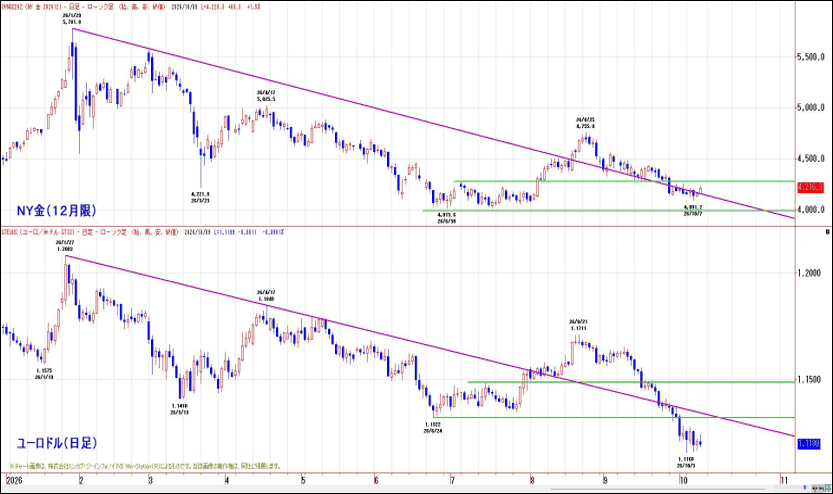Click the 4,000.0 gold axis label
The height and width of the screenshot is (494, 833).
coord(811,209)
